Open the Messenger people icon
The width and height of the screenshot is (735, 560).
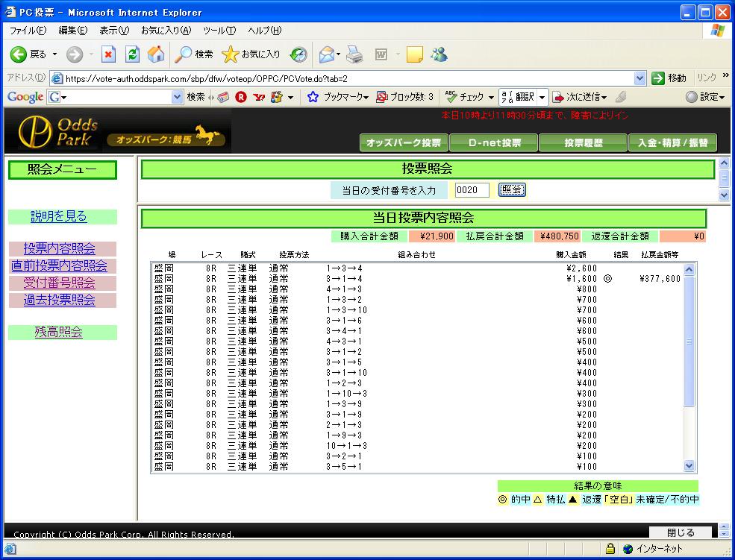tap(440, 54)
